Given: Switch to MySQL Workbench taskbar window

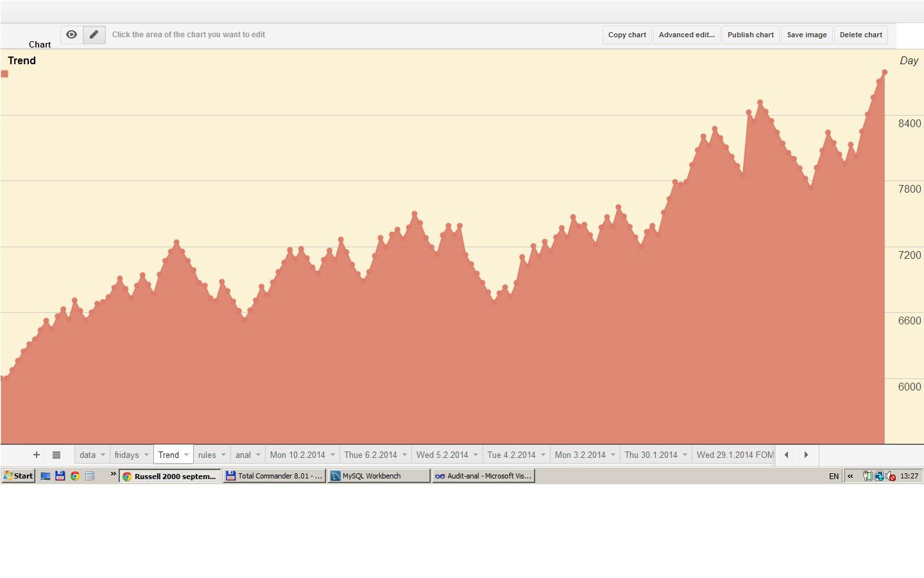Looking at the screenshot, I should click(x=379, y=476).
